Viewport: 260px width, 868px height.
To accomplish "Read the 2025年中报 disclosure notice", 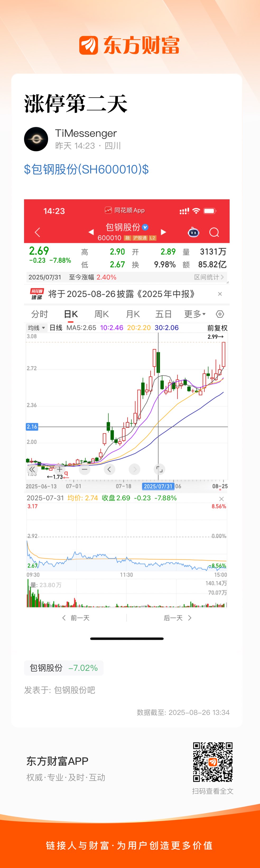I will tap(122, 294).
